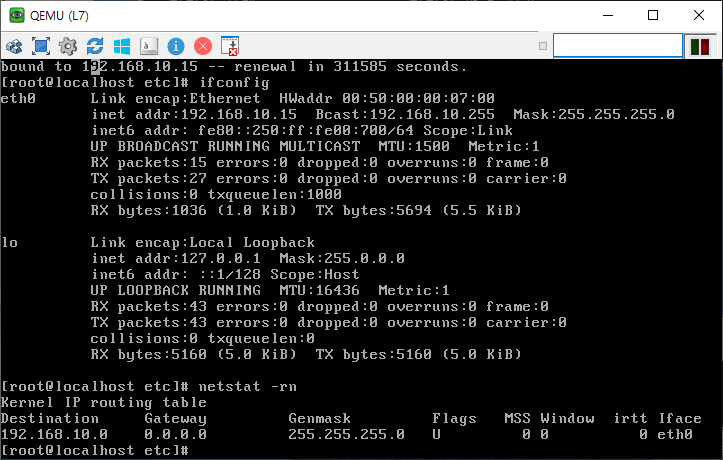Click the 'Iface' column header
Viewport: 723px width, 460px height.
(x=680, y=419)
